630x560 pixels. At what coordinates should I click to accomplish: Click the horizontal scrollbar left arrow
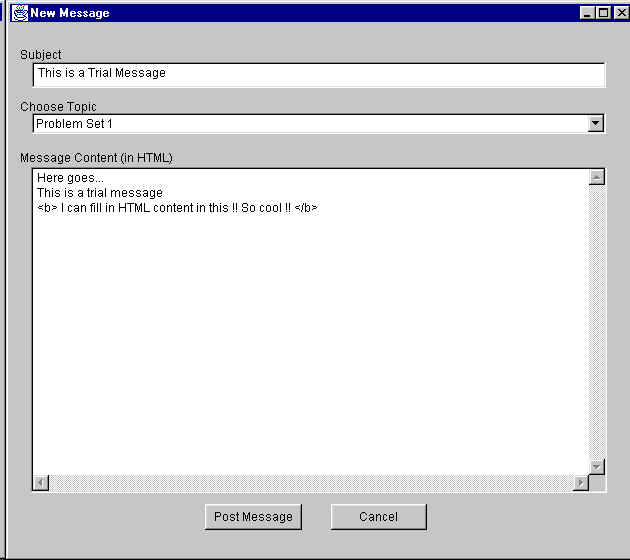pos(41,483)
